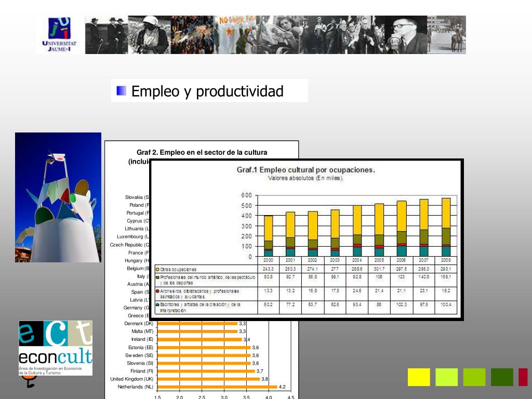Click the Universitat Jaume I logo

[58, 34]
